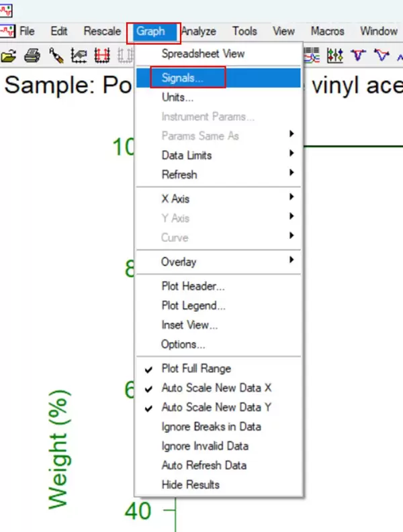Image resolution: width=403 pixels, height=532 pixels.
Task: Open the Analyze menu
Action: pos(199,31)
